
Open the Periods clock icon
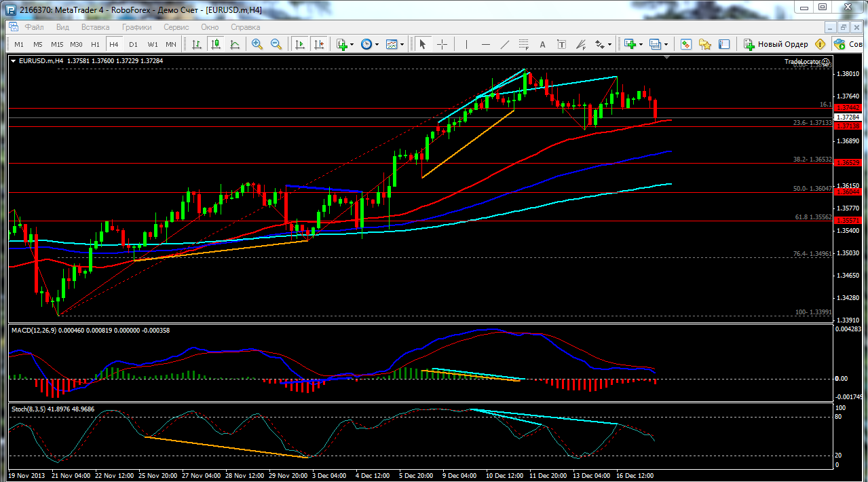coord(366,44)
